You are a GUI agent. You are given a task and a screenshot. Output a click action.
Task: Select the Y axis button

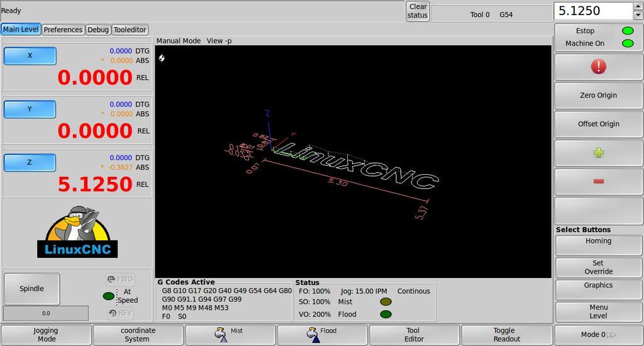(x=30, y=109)
